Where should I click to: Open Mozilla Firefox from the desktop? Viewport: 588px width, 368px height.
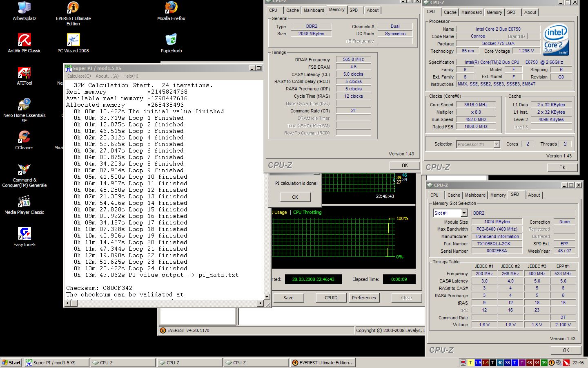(171, 11)
